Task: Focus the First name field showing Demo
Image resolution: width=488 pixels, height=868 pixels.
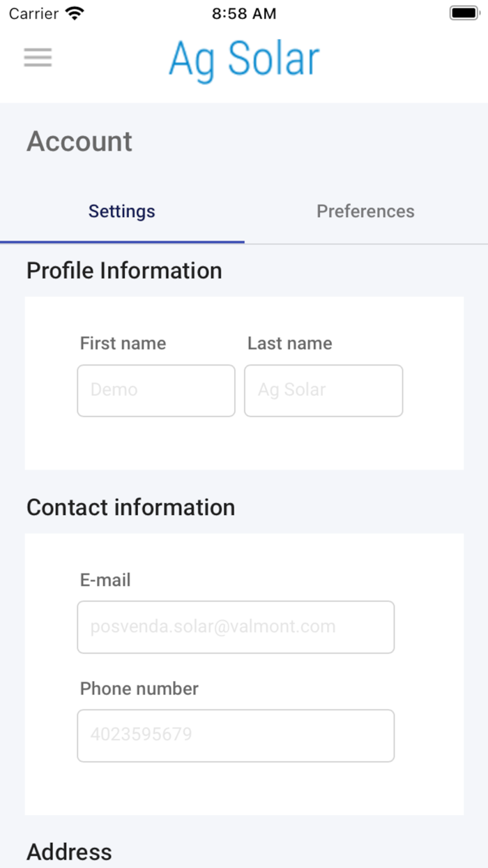Action: [x=156, y=391]
